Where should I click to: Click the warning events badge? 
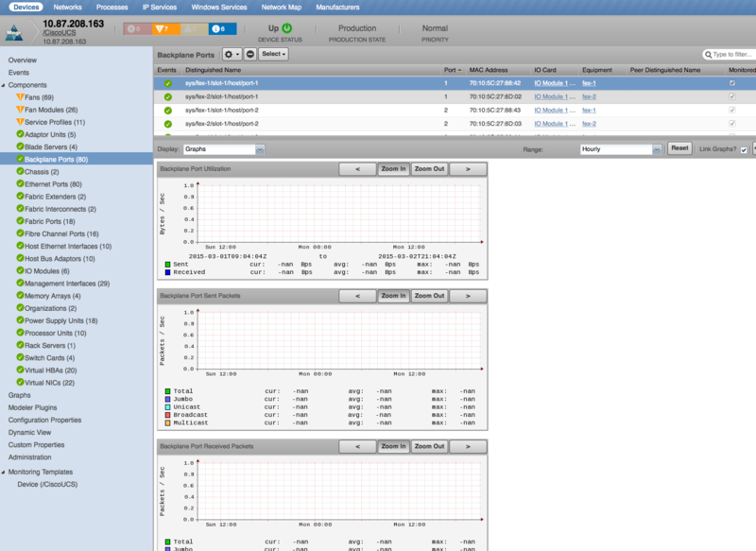coord(195,29)
